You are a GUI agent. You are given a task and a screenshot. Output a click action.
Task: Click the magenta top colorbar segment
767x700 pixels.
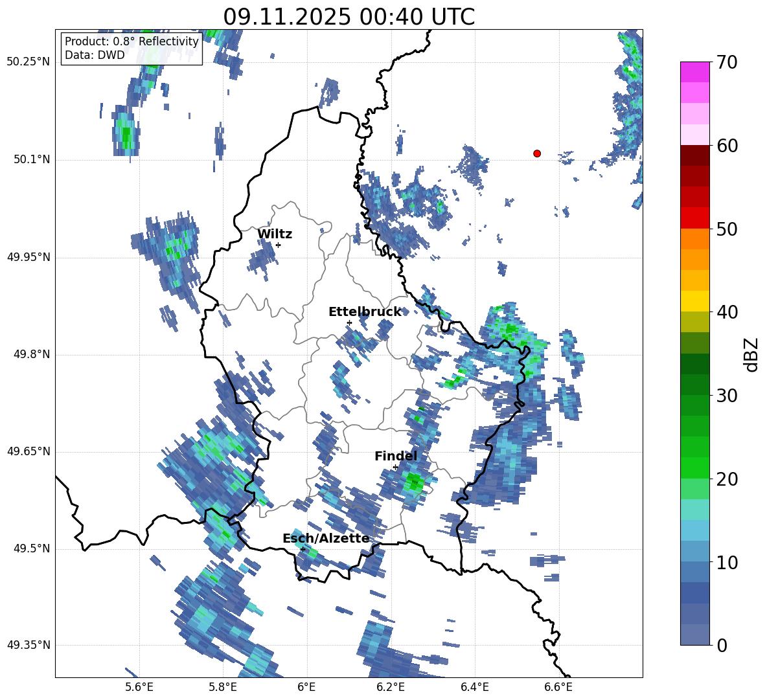click(x=695, y=72)
